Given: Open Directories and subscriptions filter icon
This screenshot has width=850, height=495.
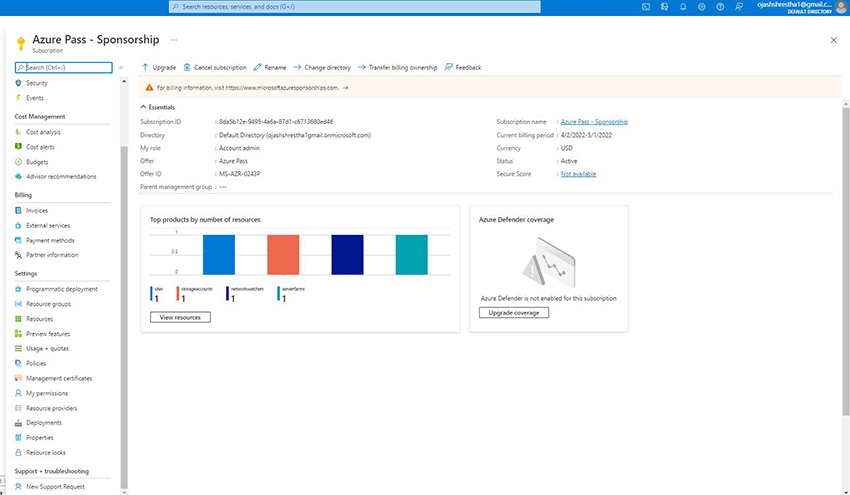Looking at the screenshot, I should click(x=664, y=7).
